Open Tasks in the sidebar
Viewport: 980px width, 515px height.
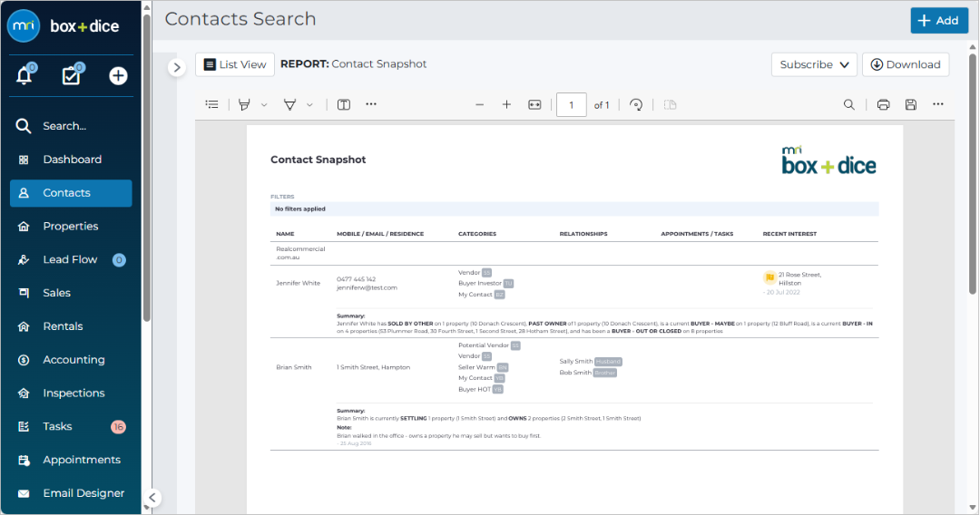tap(71, 426)
